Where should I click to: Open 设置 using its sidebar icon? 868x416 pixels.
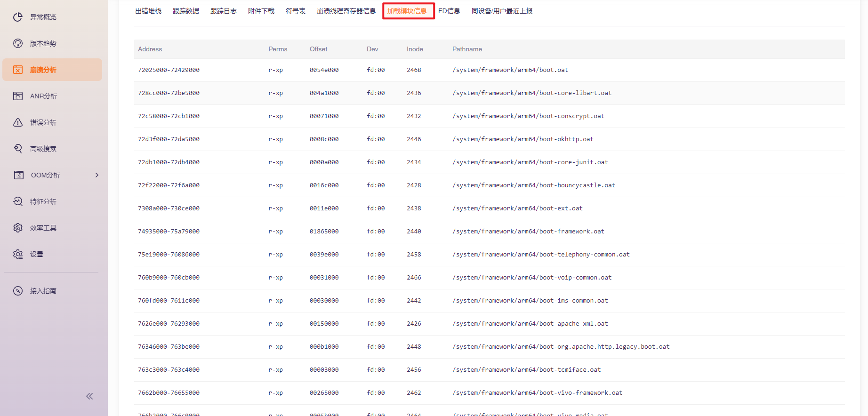tap(18, 254)
